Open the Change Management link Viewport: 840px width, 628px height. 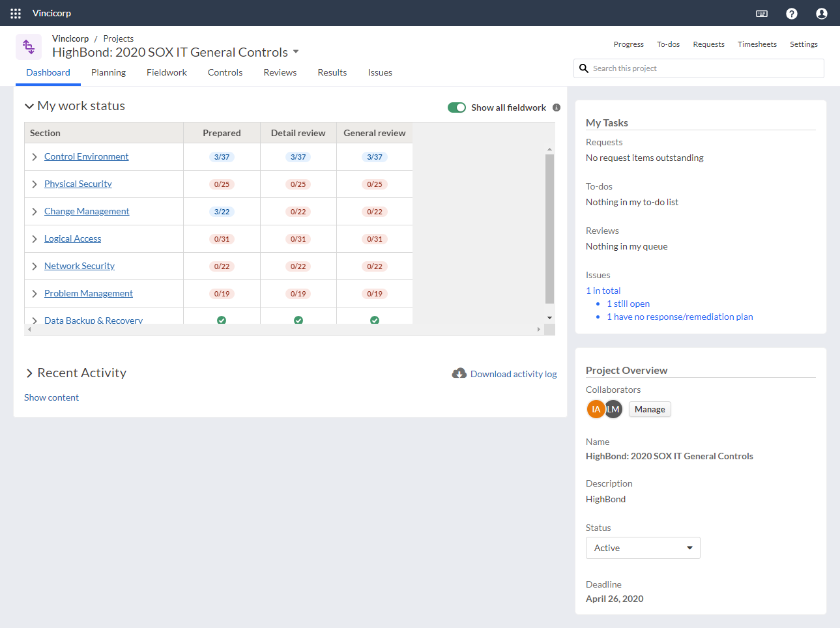coord(87,211)
